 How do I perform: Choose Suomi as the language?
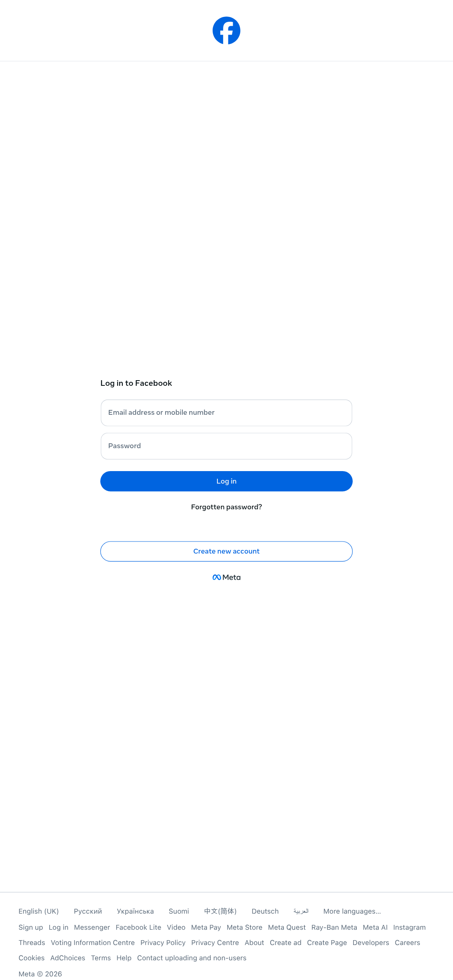(179, 911)
